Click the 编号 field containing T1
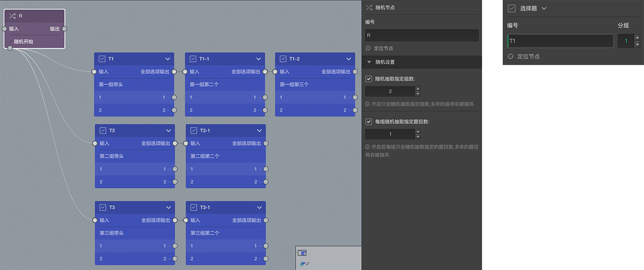Screen dimensions: 644x270 560,41
